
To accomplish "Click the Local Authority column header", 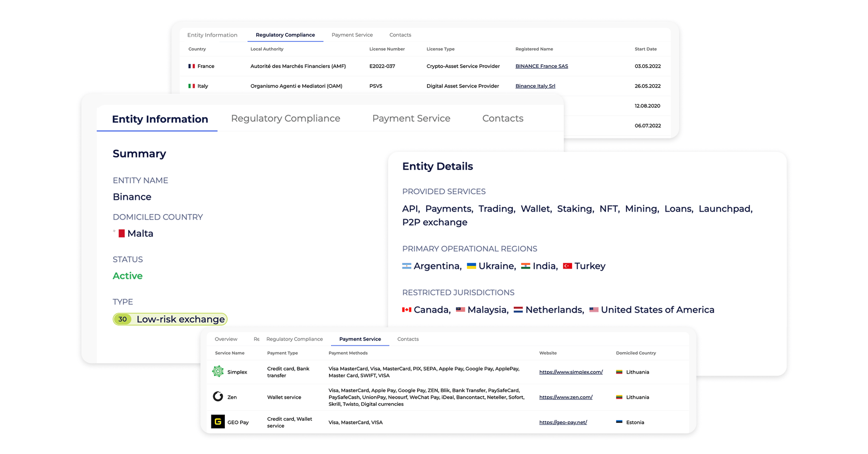I will tap(267, 49).
